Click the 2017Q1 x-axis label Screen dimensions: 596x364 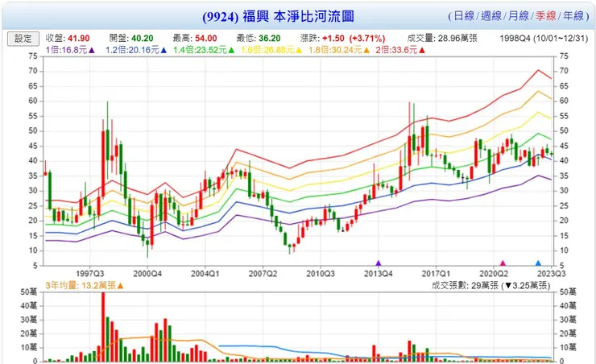tap(436, 274)
